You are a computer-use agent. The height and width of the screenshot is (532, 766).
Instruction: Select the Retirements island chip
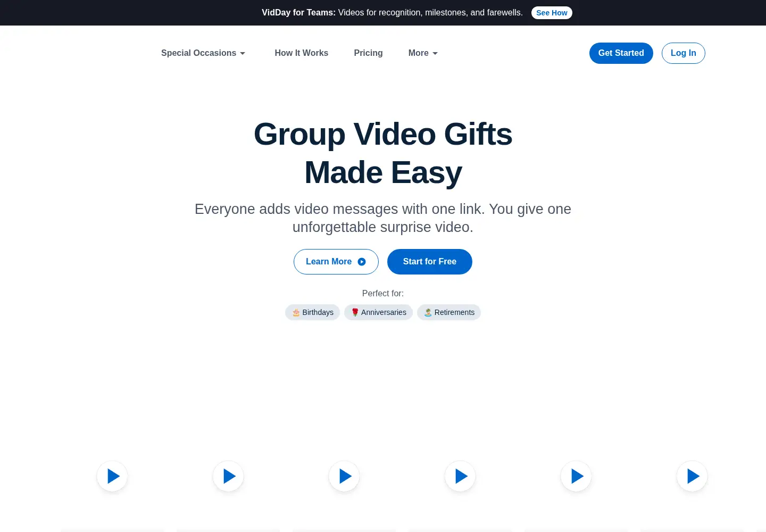[449, 312]
